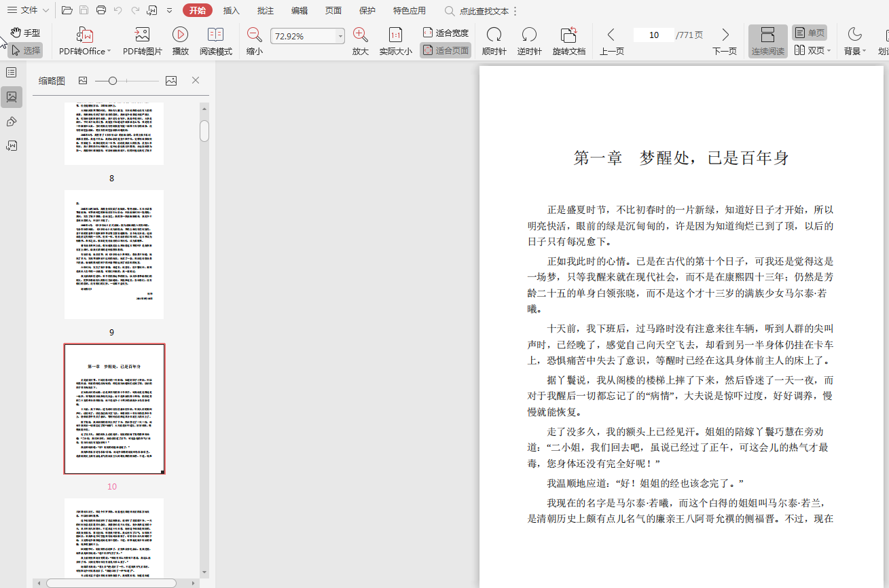This screenshot has height=588, width=889.
Task: Expand the PDF转Office dropdown arrow
Action: coord(109,52)
